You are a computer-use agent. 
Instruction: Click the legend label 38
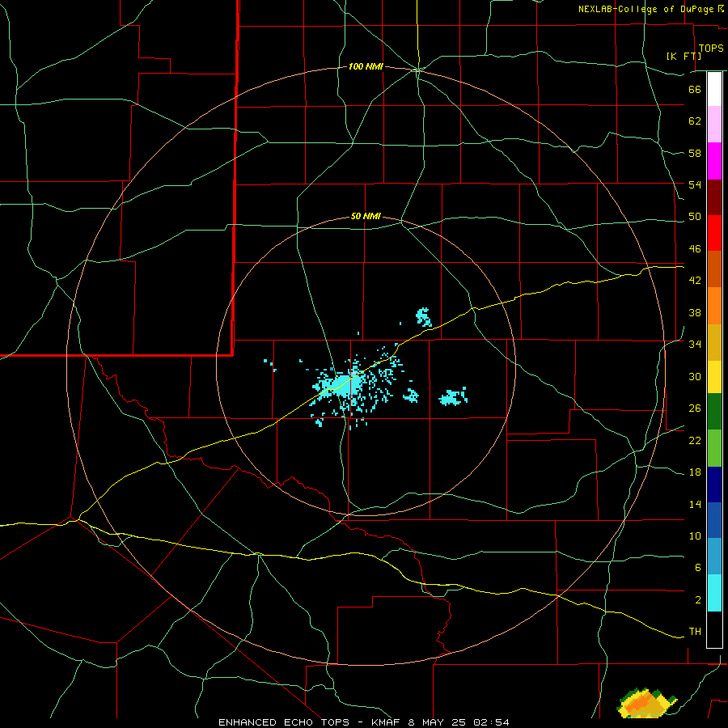click(x=695, y=312)
